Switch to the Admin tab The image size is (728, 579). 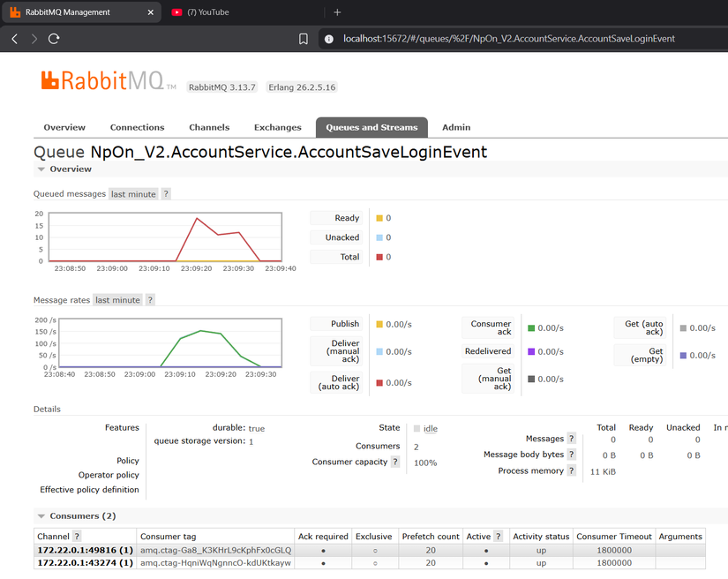[456, 127]
